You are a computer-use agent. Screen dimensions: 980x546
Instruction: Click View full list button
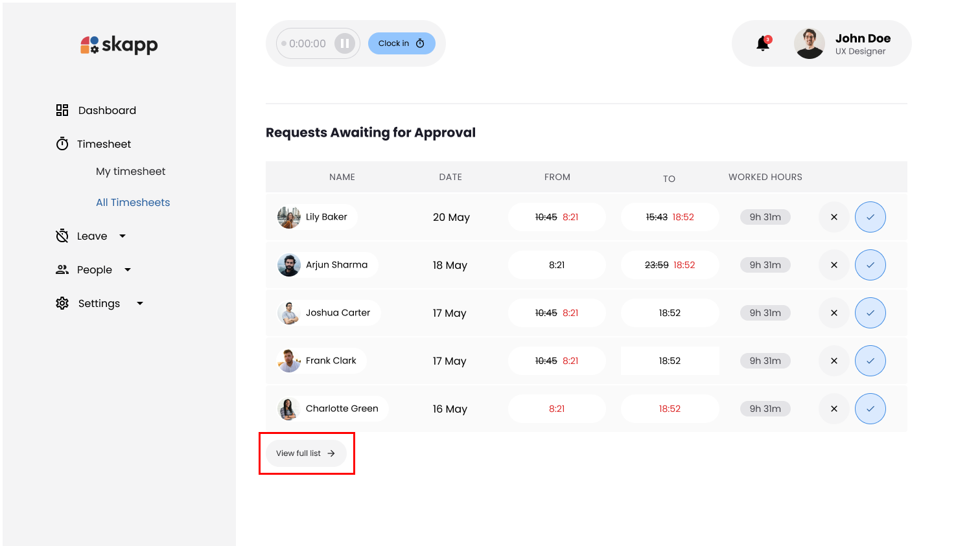(306, 453)
